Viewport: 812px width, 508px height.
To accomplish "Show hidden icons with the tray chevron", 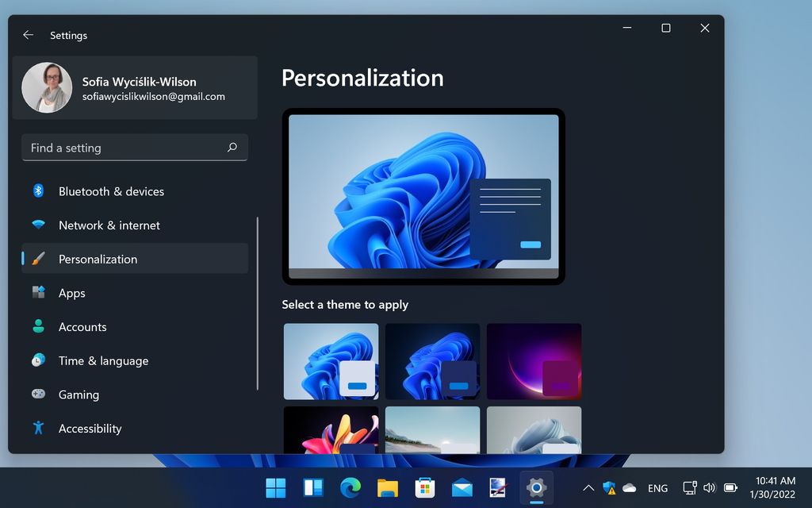I will point(588,488).
